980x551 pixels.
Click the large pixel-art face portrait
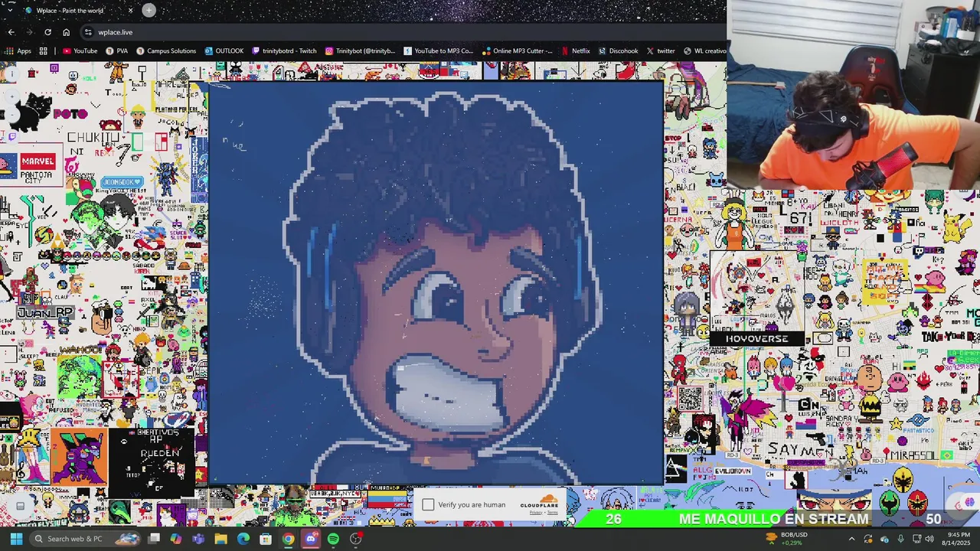pyautogui.click(x=436, y=283)
